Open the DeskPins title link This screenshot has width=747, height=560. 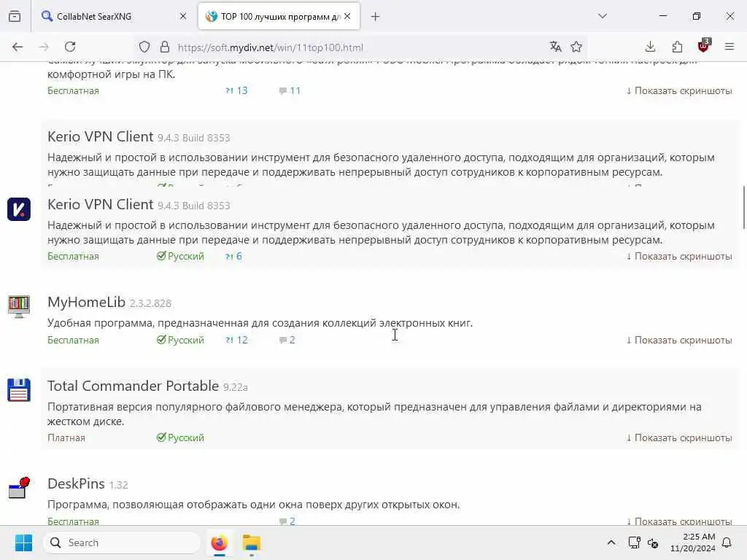pos(76,484)
